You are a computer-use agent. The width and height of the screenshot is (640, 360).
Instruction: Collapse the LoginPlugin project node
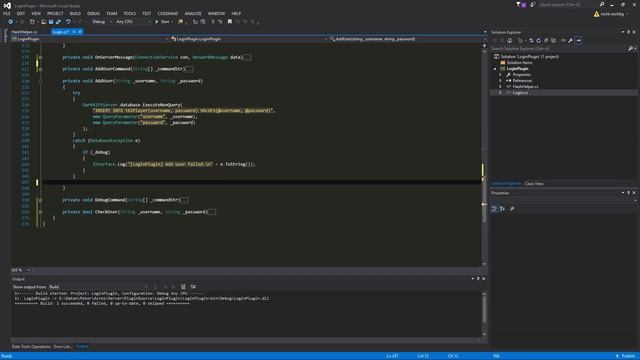click(x=495, y=69)
